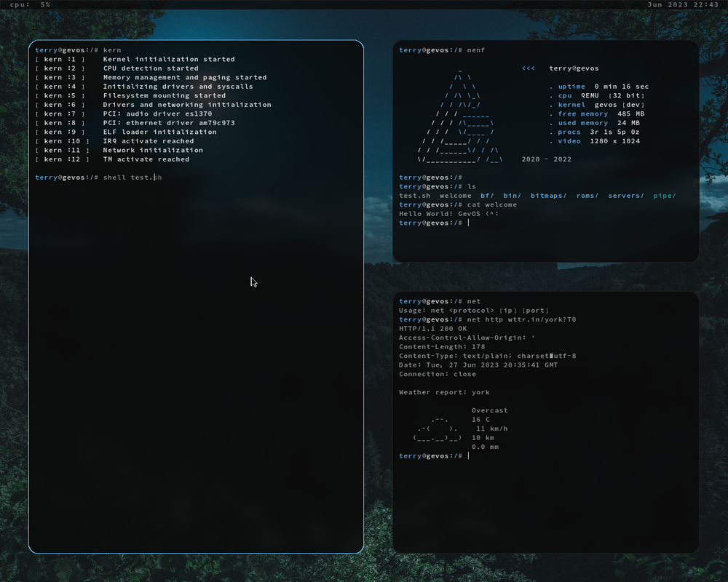Screen dimensions: 728x582
Task: Select 'ELF loader initialization' log line
Action: tap(159, 132)
